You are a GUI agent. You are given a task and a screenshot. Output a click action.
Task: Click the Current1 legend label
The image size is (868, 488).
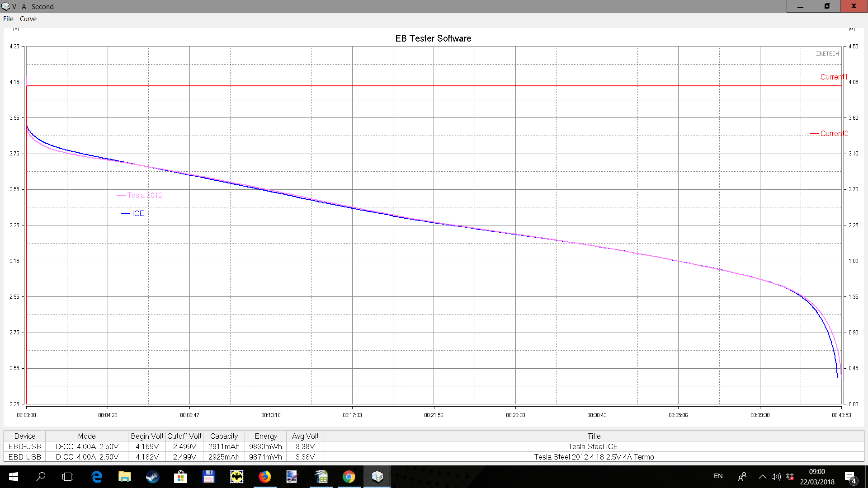(833, 77)
